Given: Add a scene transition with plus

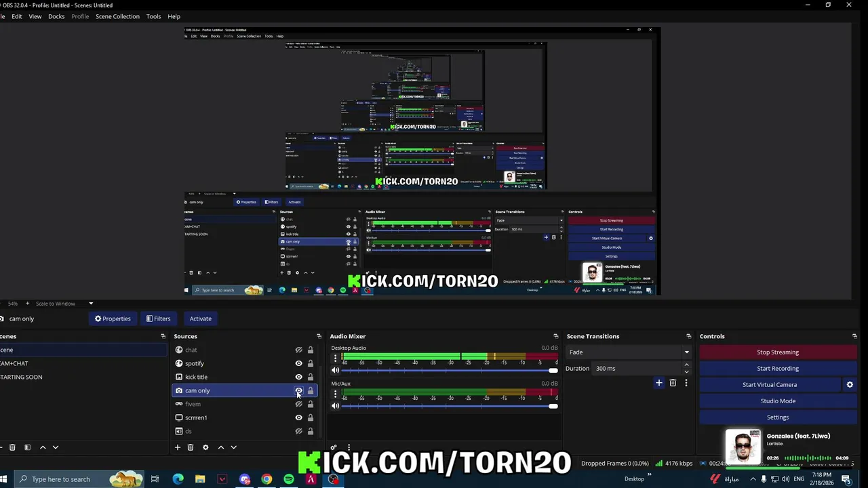Looking at the screenshot, I should [x=658, y=383].
